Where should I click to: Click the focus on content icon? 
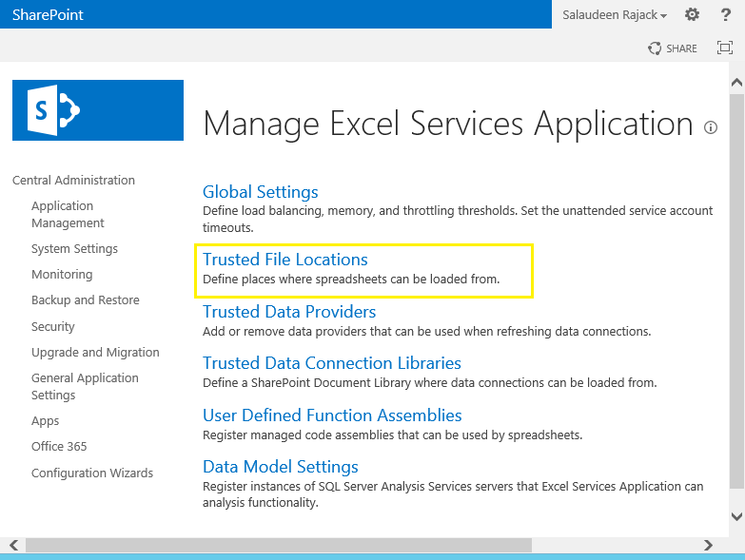coord(725,48)
